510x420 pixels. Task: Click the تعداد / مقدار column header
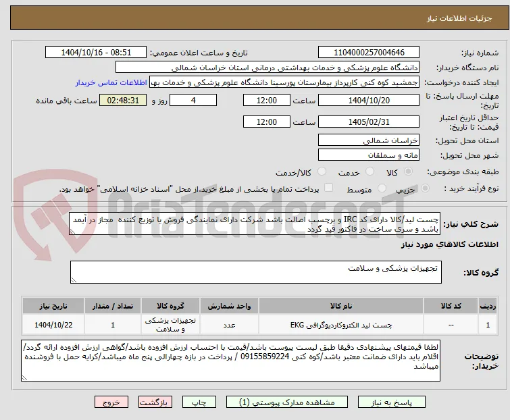113,306
